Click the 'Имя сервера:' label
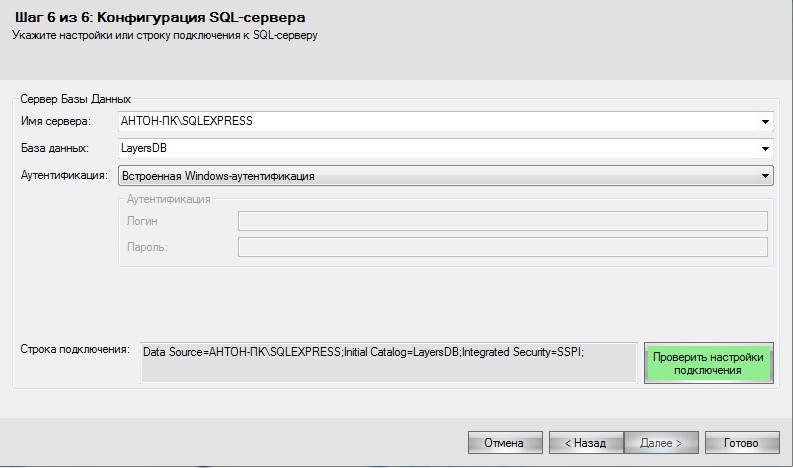The width and height of the screenshot is (793, 468). coord(56,122)
